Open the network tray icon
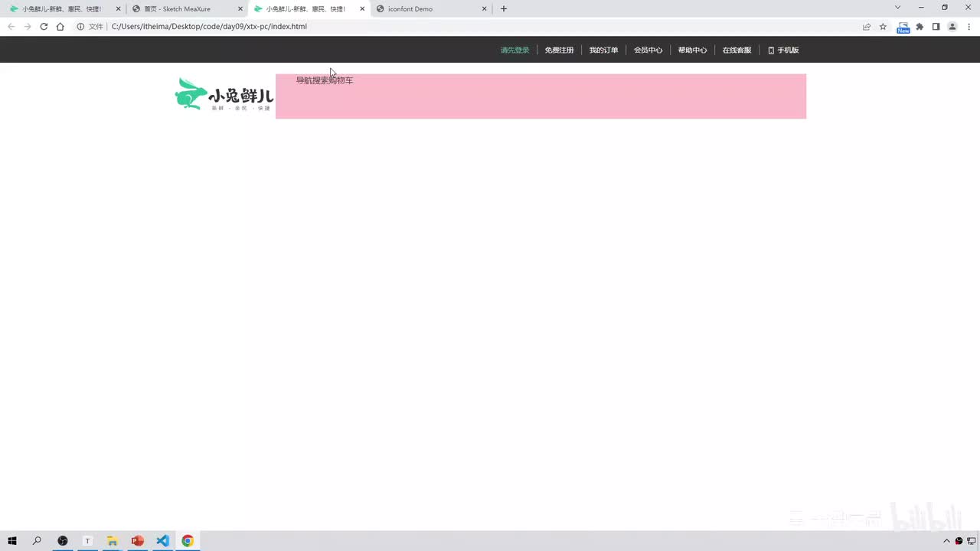 pos(971,541)
